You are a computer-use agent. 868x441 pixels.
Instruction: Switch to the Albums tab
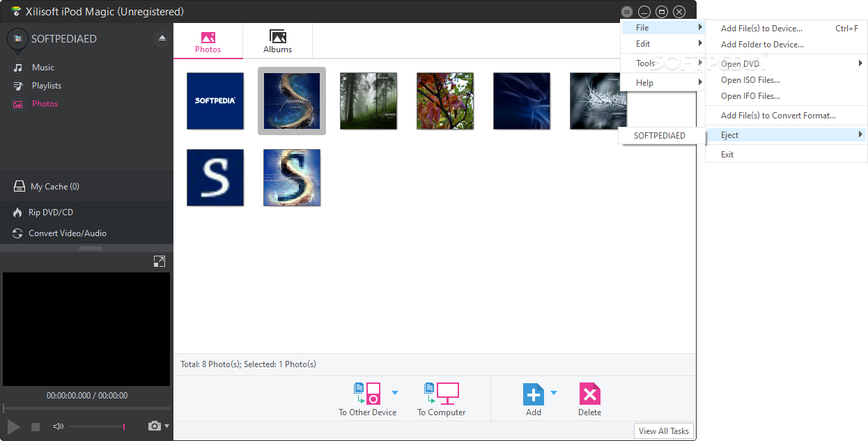[x=277, y=42]
